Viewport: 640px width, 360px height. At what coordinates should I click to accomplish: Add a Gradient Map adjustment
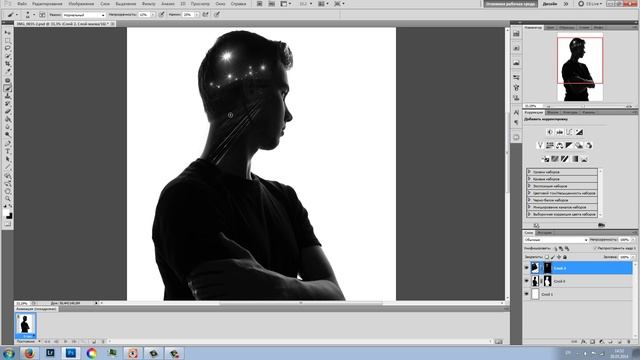575,159
